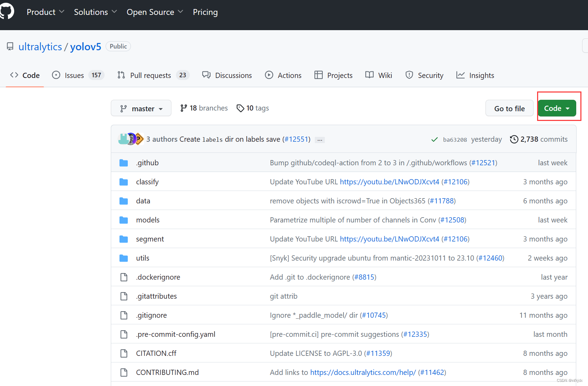Click the .dockerignore file icon
This screenshot has height=386, width=588.
click(x=124, y=277)
